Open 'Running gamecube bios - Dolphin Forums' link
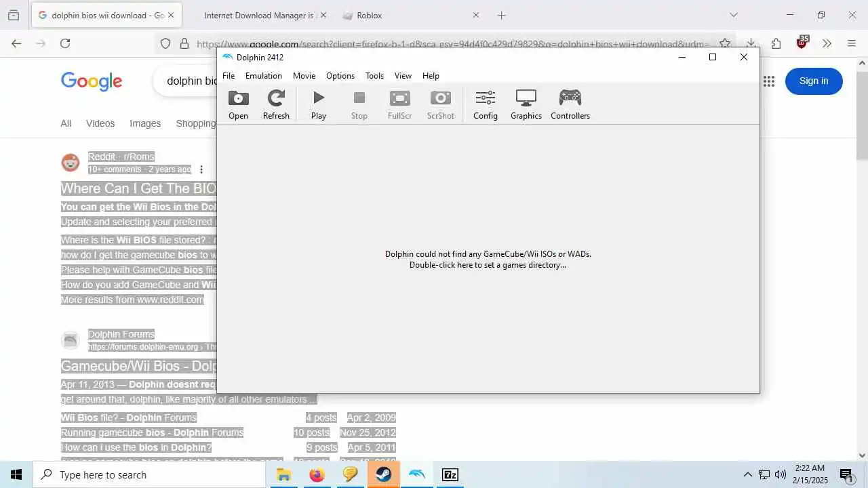The height and width of the screenshot is (488, 868). click(x=152, y=432)
